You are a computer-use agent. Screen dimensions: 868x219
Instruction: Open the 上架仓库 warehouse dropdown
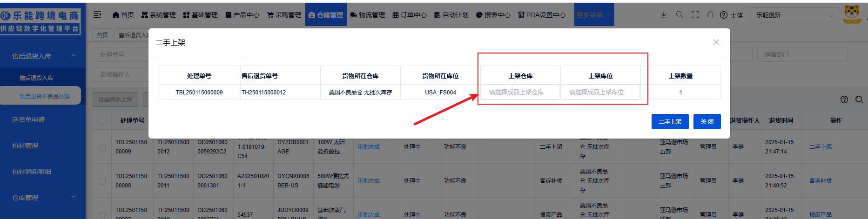[520, 92]
